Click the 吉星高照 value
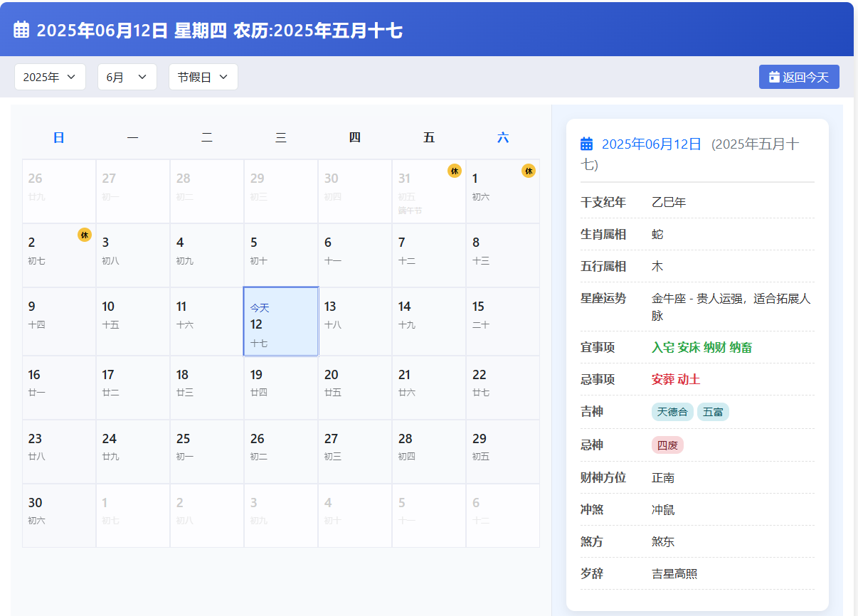The width and height of the screenshot is (858, 616). [674, 574]
